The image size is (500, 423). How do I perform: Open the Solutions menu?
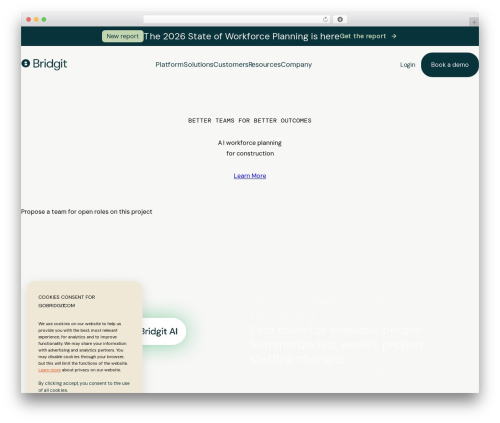click(x=198, y=65)
